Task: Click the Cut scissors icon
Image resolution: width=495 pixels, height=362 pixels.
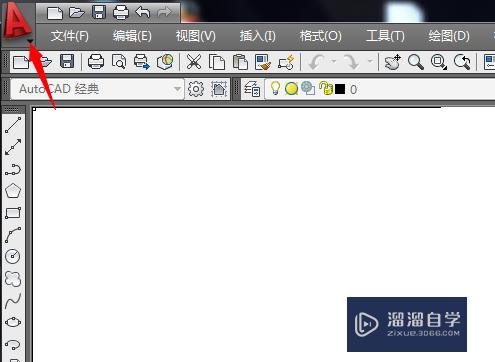Action: [x=194, y=62]
